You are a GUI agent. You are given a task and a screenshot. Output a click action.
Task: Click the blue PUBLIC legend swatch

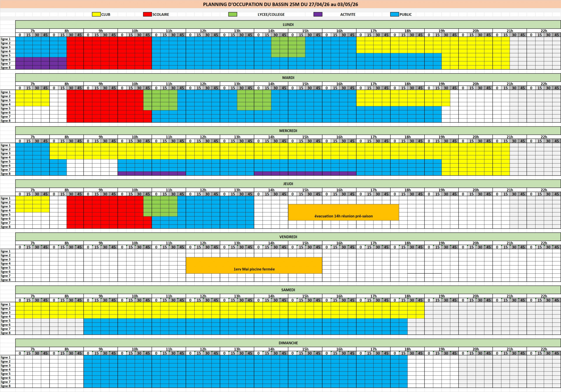394,14
